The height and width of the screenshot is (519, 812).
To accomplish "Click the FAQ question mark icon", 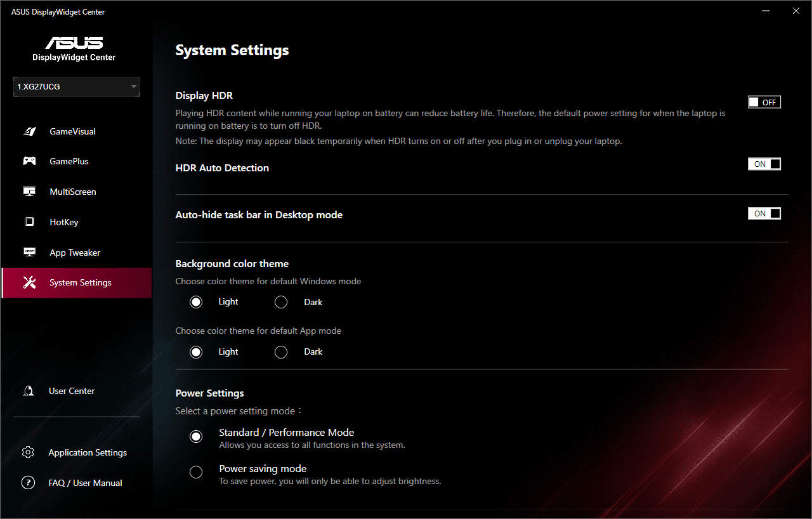I will tap(28, 483).
